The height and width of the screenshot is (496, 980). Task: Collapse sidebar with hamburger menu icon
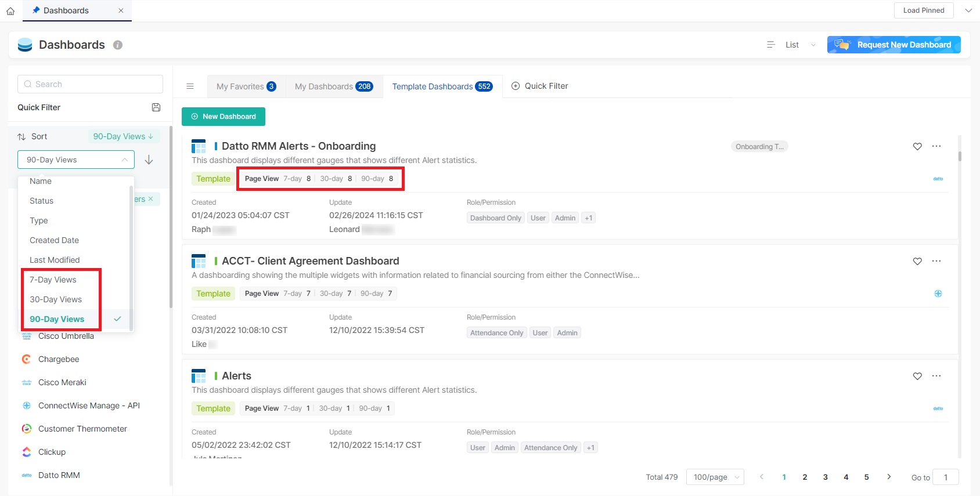(x=190, y=86)
